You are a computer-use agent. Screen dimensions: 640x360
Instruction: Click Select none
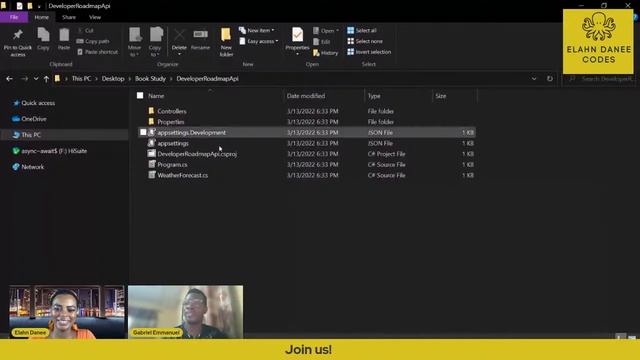click(x=365, y=41)
